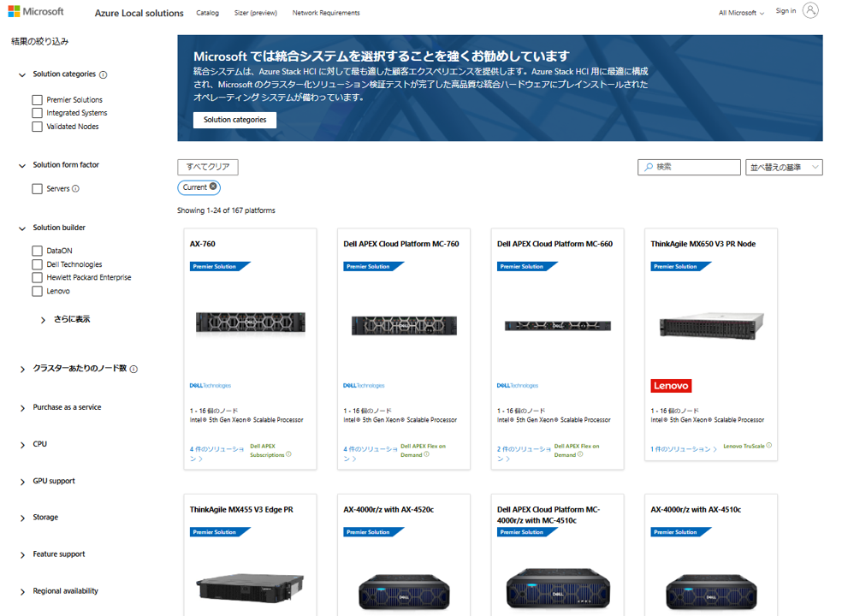Image resolution: width=842 pixels, height=616 pixels.
Task: Check the Lenovo builder checkbox
Action: (37, 291)
